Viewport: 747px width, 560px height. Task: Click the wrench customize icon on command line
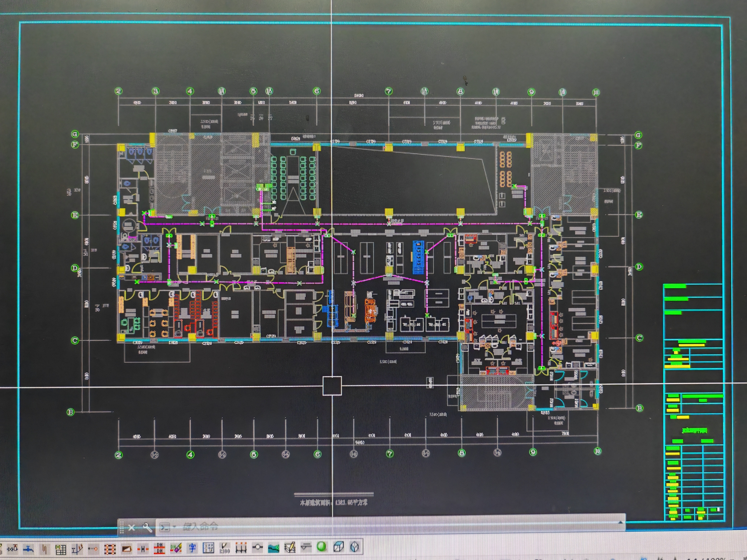pos(147,527)
